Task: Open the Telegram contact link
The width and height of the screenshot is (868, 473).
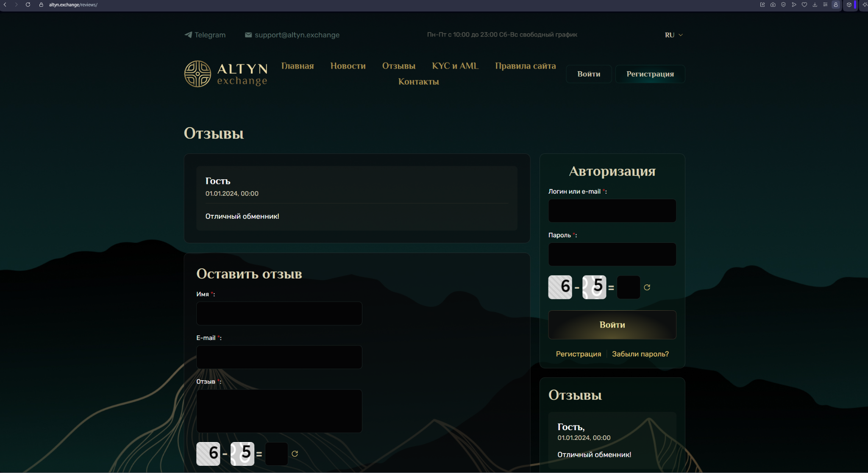Action: point(205,35)
